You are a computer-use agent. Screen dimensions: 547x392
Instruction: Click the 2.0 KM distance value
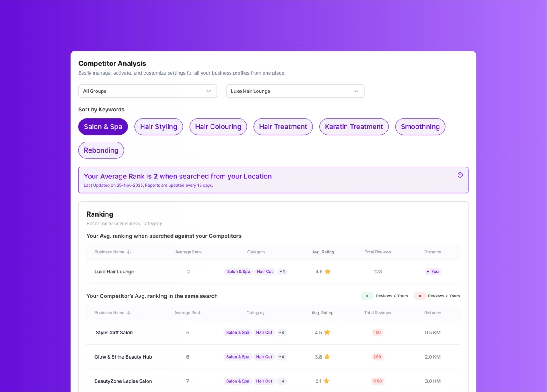click(x=433, y=357)
